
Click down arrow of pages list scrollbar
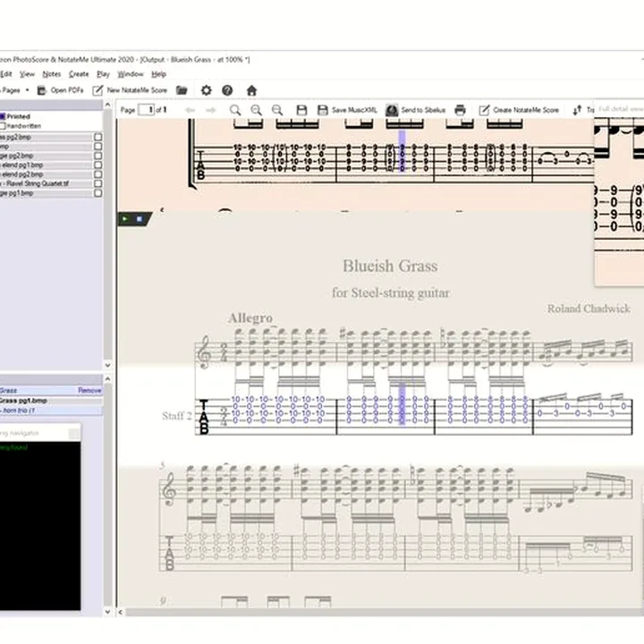[107, 365]
